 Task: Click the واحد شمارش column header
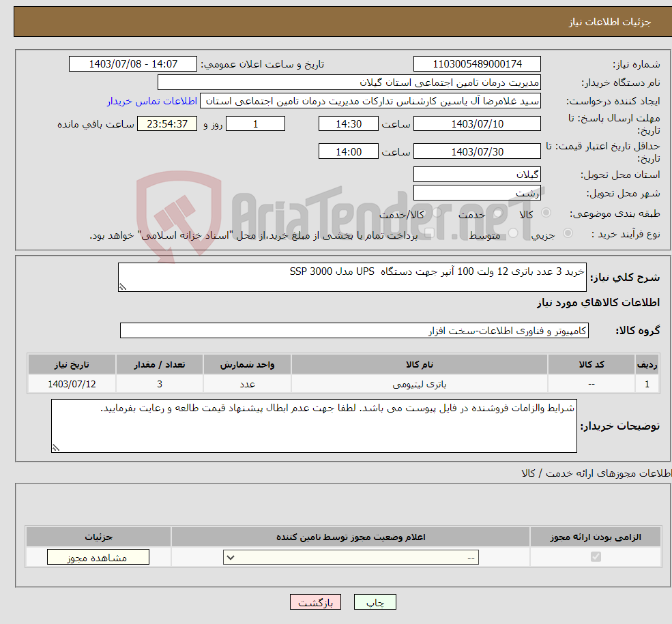pos(247,364)
